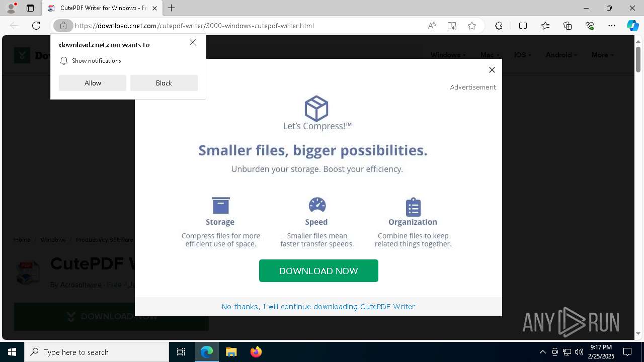Open the notification center icon

627,352
